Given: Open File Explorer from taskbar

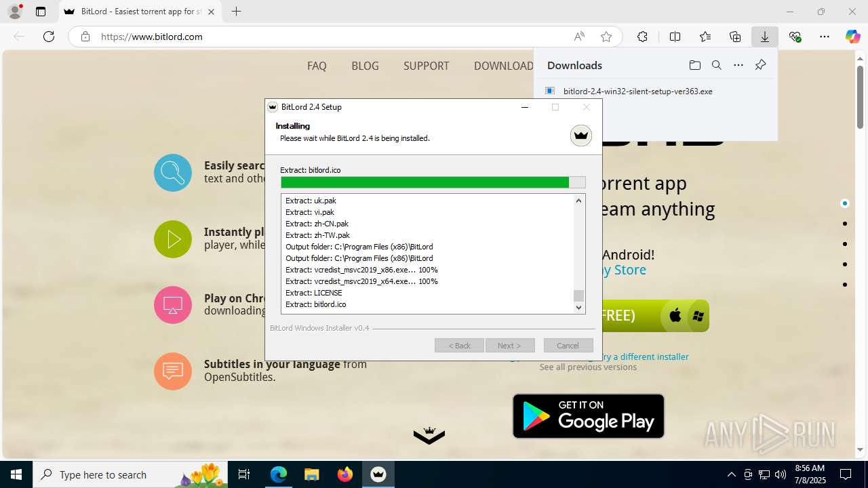Looking at the screenshot, I should tap(311, 474).
